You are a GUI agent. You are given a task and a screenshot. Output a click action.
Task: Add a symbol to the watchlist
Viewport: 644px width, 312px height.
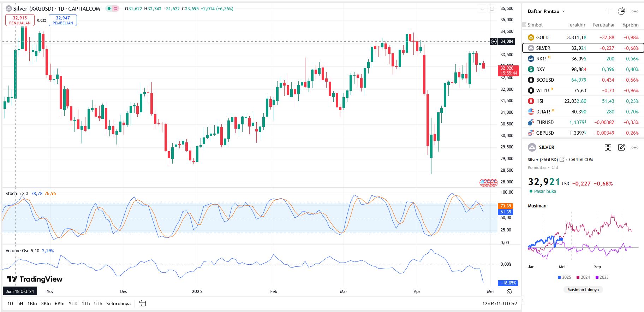[608, 11]
